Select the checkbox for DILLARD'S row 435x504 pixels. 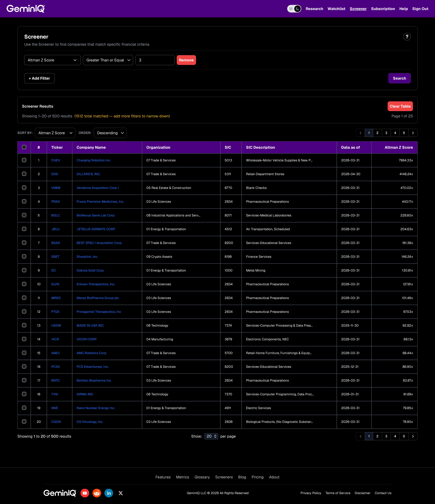(24, 174)
